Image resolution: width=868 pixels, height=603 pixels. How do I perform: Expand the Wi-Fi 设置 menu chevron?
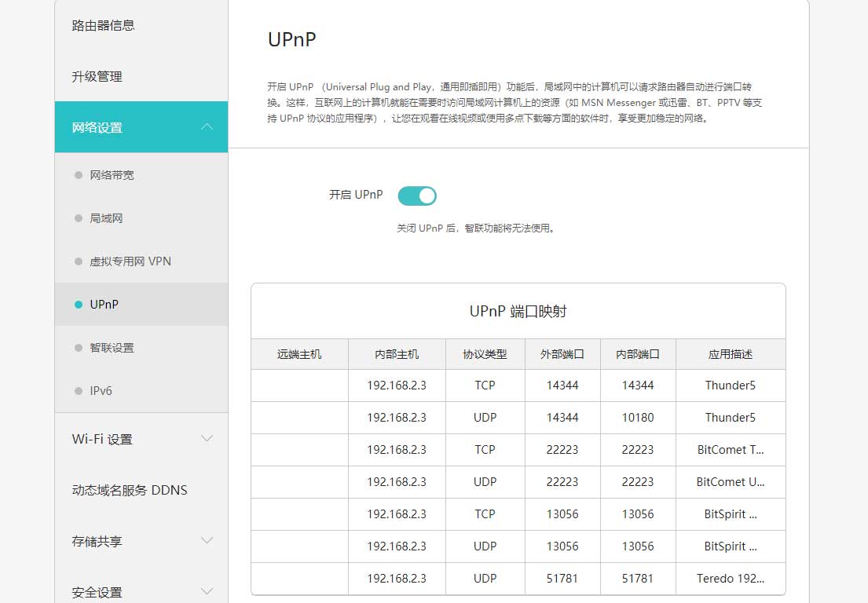207,438
